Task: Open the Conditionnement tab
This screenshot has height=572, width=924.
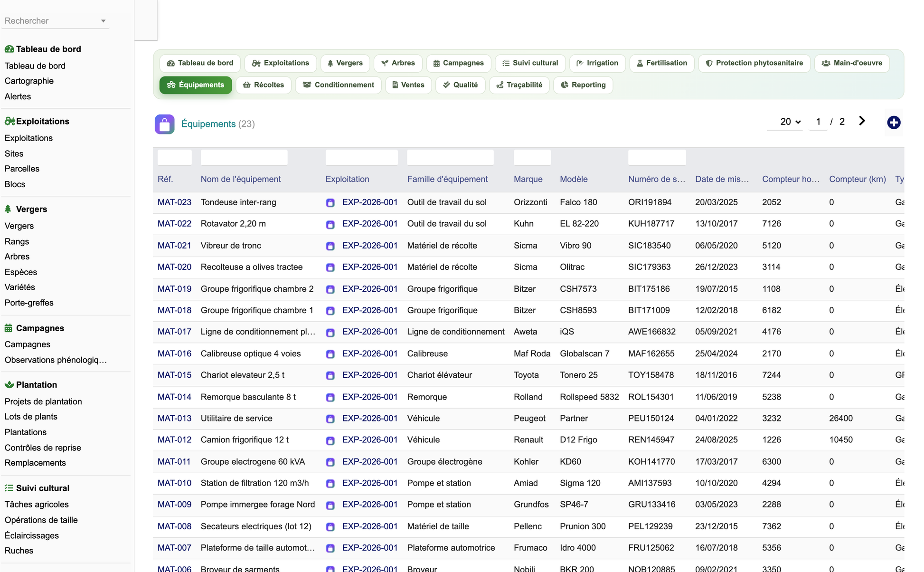Action: click(339, 85)
